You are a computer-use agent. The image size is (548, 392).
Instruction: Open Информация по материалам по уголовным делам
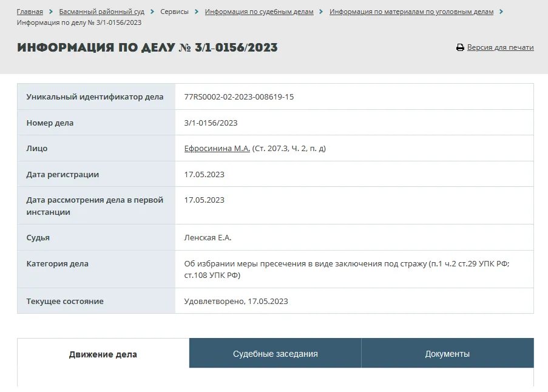point(411,12)
